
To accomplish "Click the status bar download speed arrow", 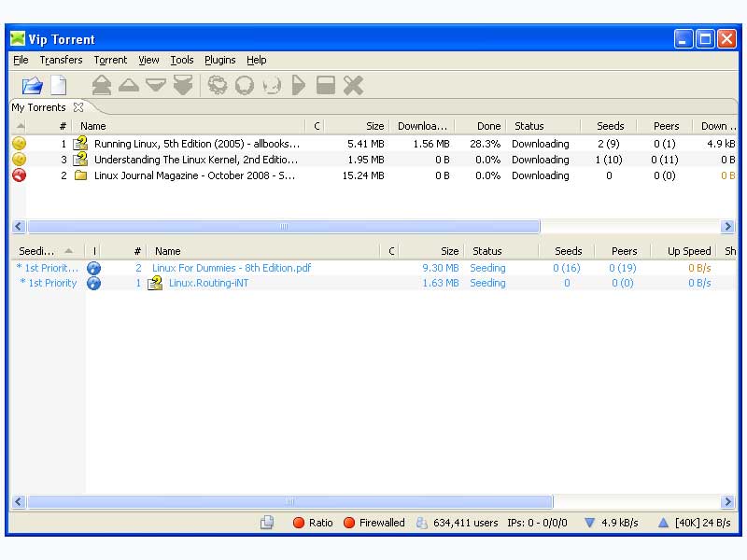I will tap(589, 523).
